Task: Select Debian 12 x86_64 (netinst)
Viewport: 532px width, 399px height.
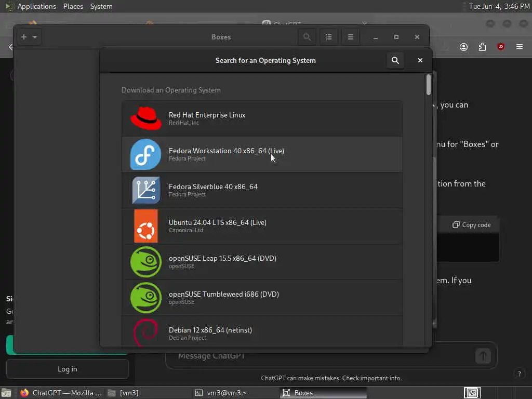Action: click(x=262, y=331)
